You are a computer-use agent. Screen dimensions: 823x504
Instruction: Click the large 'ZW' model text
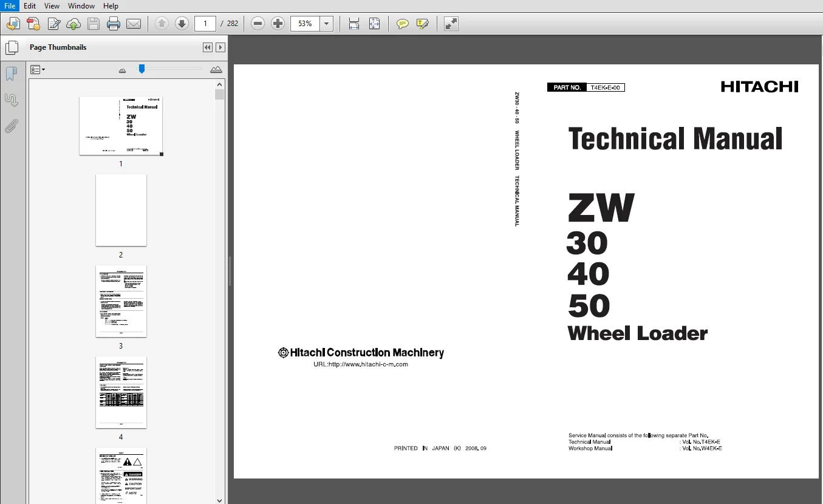coord(601,208)
